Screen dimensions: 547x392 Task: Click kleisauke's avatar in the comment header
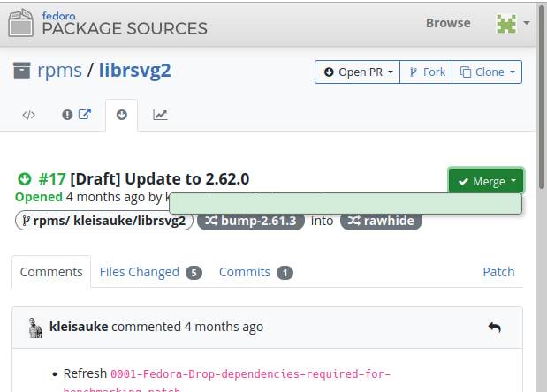point(35,328)
